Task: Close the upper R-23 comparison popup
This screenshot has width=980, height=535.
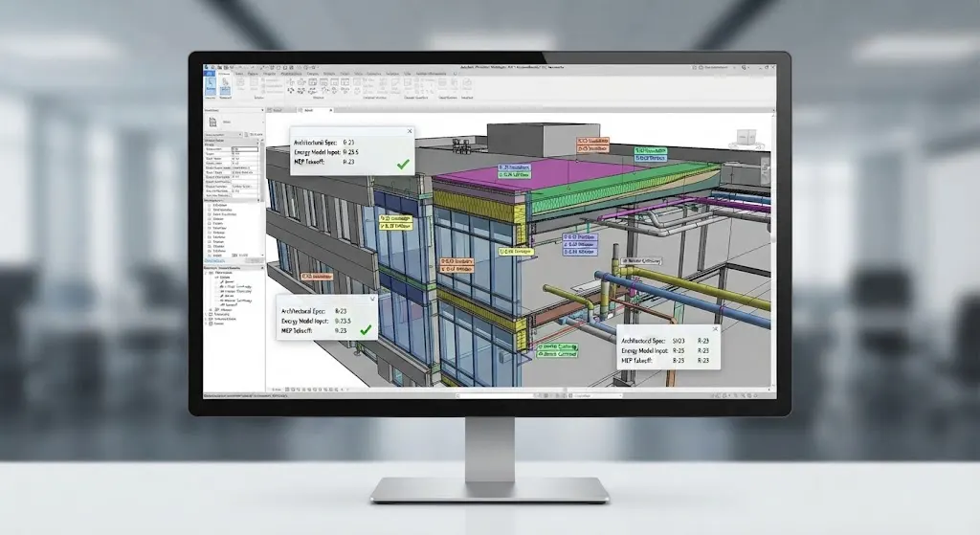Action: pos(410,131)
